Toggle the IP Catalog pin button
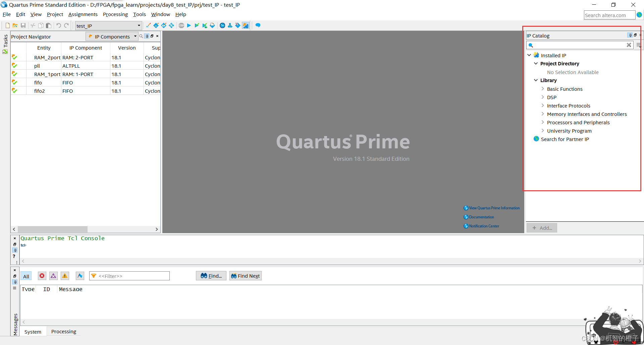644x345 pixels. (630, 35)
